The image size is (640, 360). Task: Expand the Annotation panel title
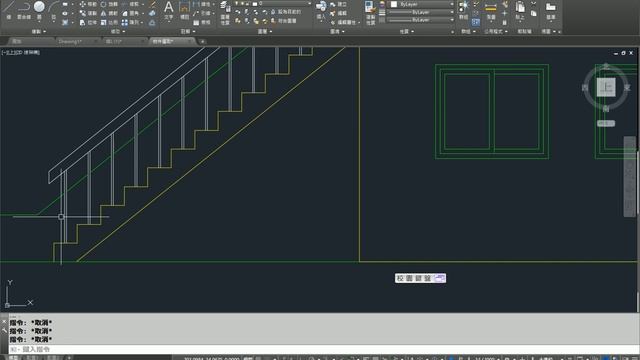[188, 31]
